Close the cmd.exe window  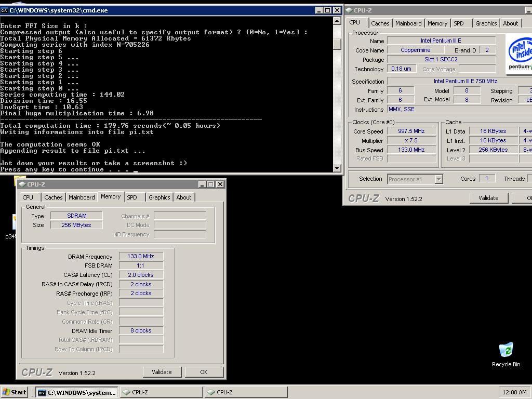(x=337, y=10)
